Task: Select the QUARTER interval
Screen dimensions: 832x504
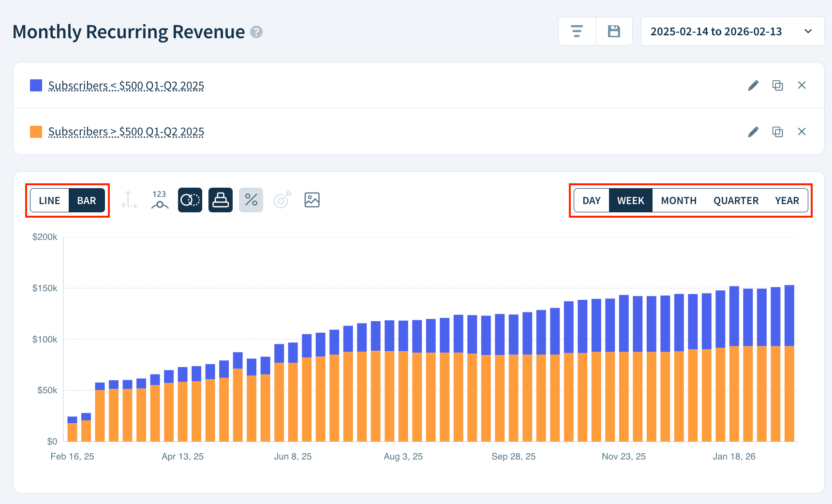Action: click(736, 200)
